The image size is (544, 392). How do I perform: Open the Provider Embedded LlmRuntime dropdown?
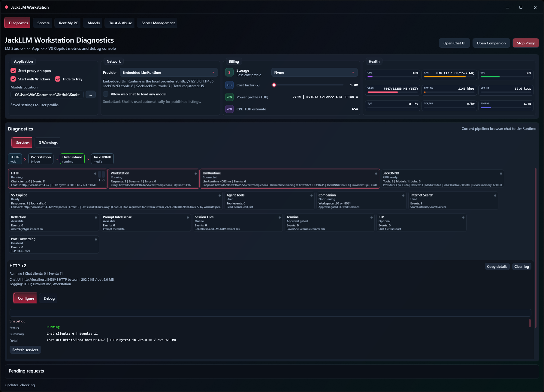click(x=169, y=72)
